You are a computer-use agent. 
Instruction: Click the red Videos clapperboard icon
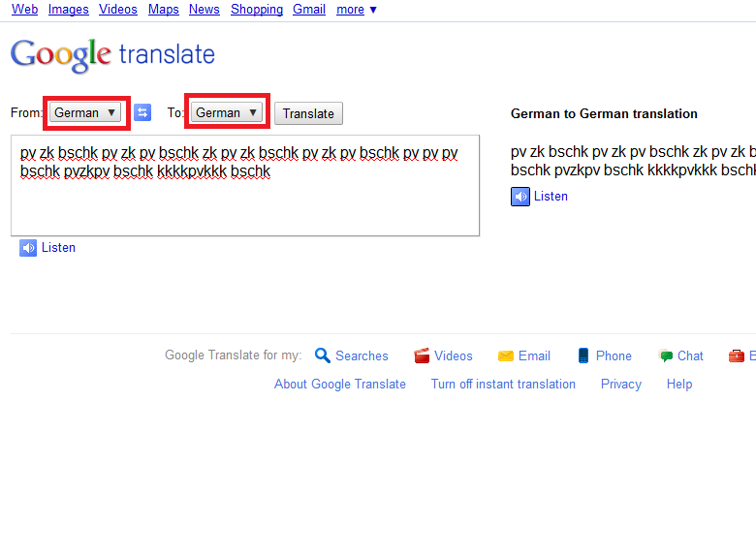[x=422, y=355]
